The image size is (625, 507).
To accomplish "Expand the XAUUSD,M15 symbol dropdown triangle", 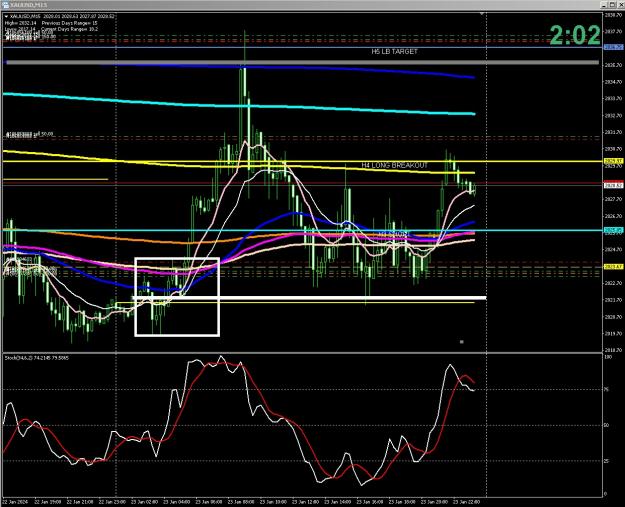I will 6,17.
